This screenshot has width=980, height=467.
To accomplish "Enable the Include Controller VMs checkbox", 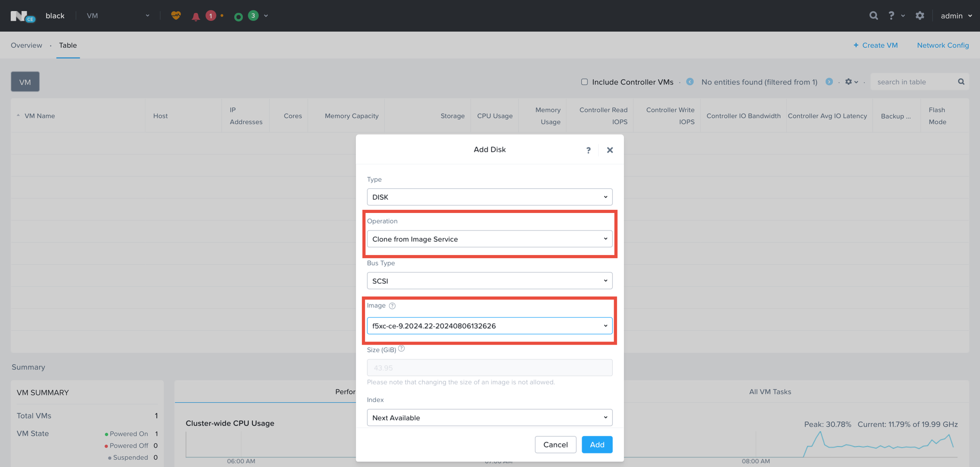I will (585, 82).
